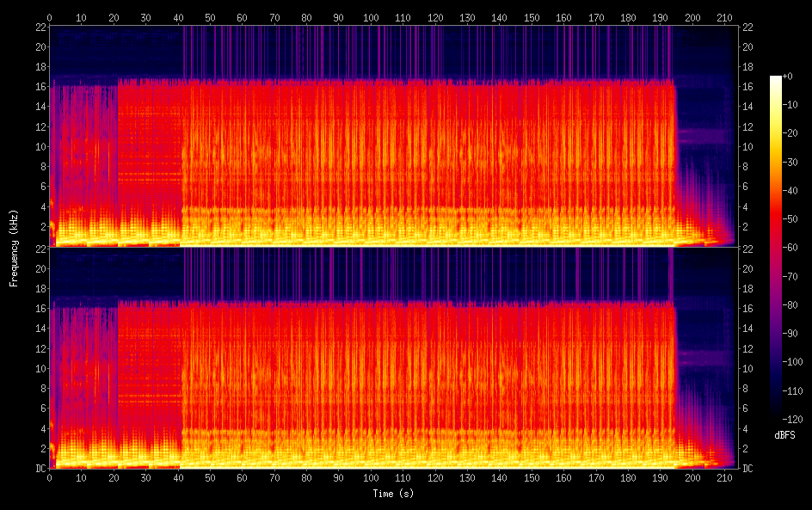This screenshot has width=812, height=510.
Task: Click the 40 second tick on top time axis
Action: [x=178, y=17]
